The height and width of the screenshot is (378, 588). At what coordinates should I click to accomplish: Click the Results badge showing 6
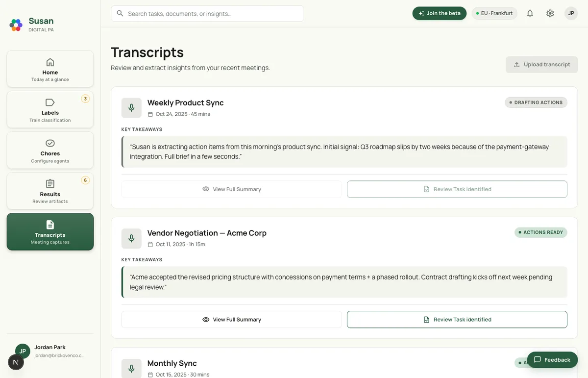(x=85, y=180)
